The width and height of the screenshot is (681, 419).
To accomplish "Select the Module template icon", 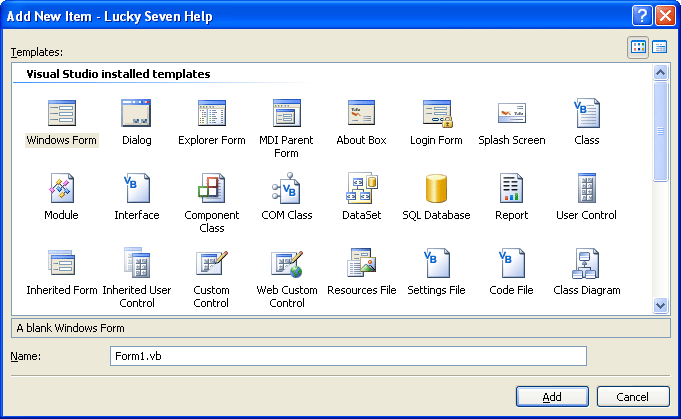I will (x=62, y=188).
